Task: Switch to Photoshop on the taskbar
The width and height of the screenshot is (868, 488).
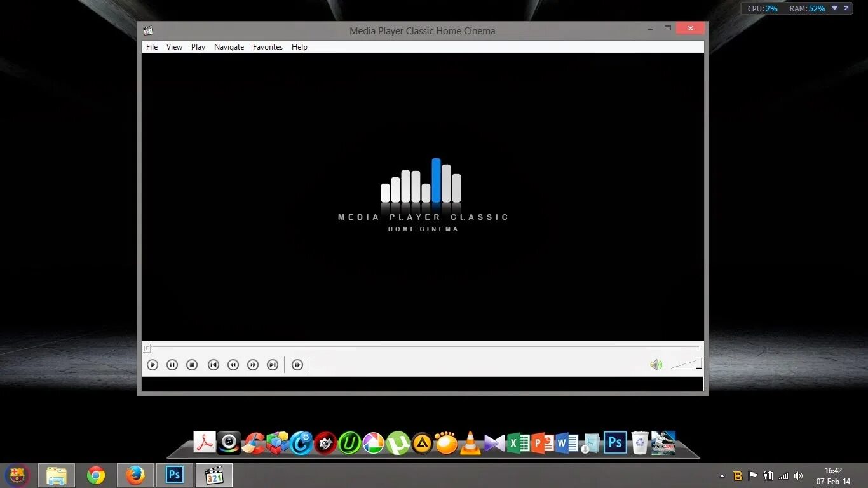Action: tap(174, 475)
